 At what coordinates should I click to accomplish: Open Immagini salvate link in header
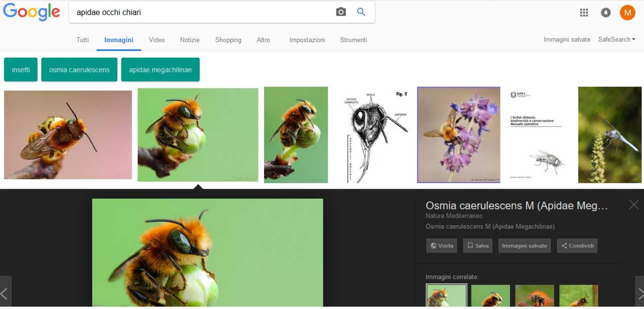pos(567,39)
